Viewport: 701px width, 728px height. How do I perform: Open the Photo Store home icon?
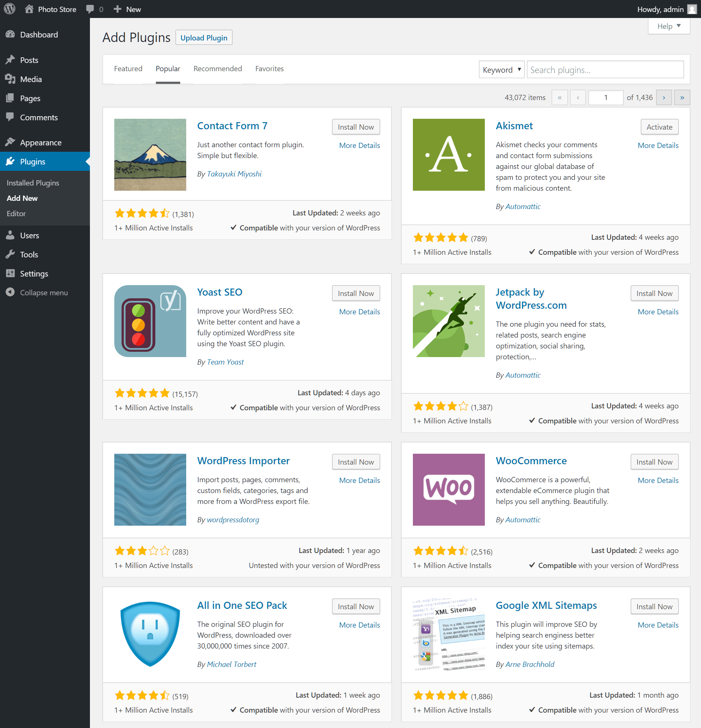tap(29, 9)
